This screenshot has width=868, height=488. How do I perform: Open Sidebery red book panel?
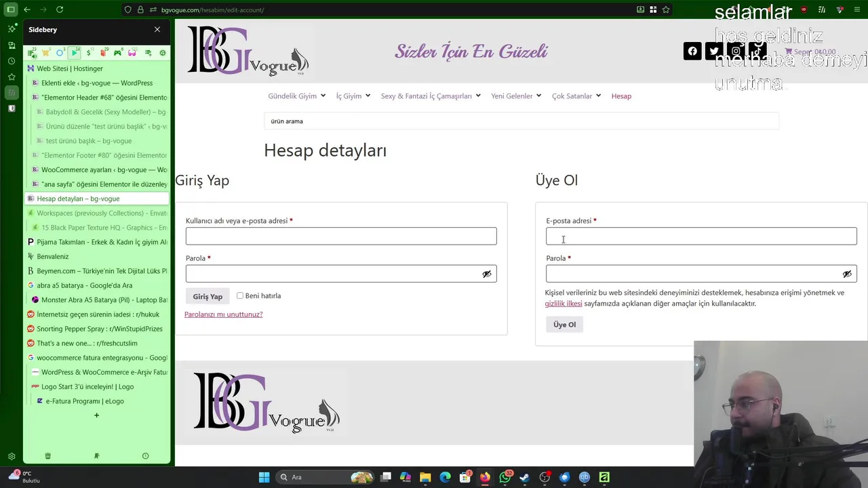click(x=104, y=53)
